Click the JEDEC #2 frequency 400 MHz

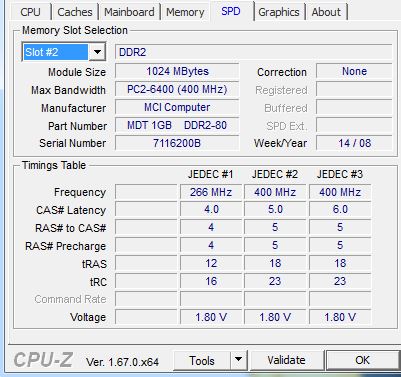pos(275,192)
